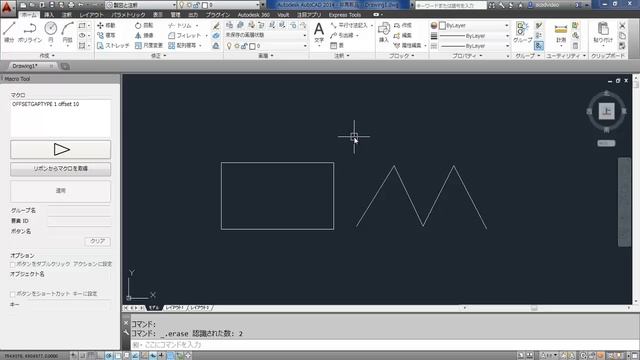Open the layer dropdown in quick access toolbar
The height and width of the screenshot is (360, 640).
point(220,5)
